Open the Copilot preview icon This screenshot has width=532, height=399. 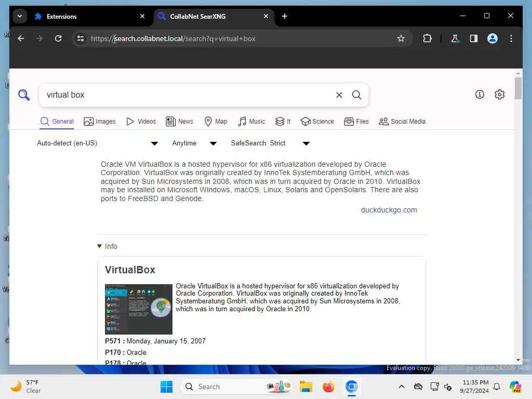click(515, 387)
